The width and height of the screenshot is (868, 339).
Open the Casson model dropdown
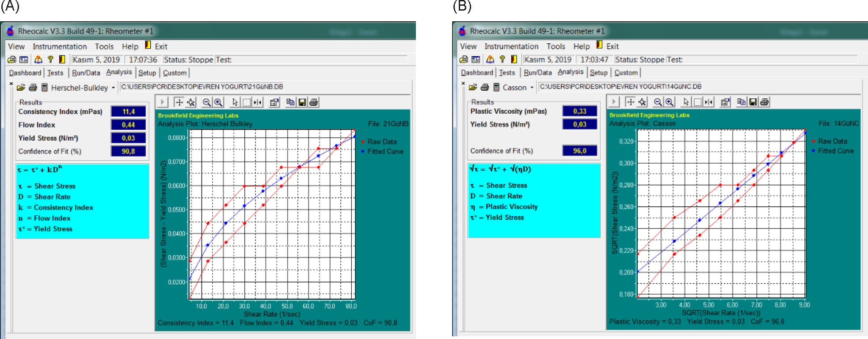[532, 88]
